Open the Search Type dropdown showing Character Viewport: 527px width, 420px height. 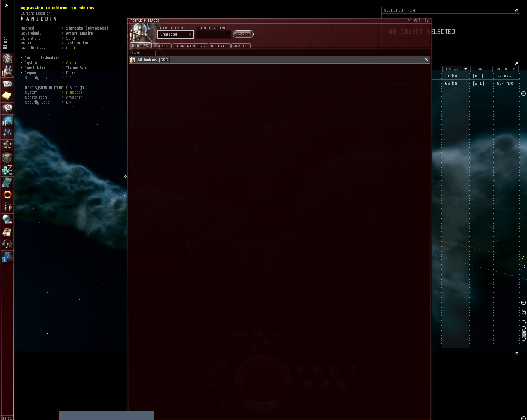point(175,35)
